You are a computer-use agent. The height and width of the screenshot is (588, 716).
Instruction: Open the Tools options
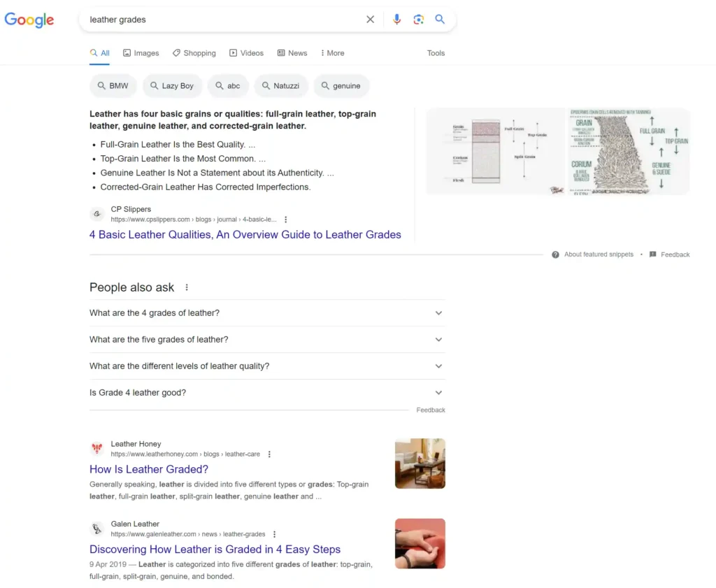[x=436, y=53]
